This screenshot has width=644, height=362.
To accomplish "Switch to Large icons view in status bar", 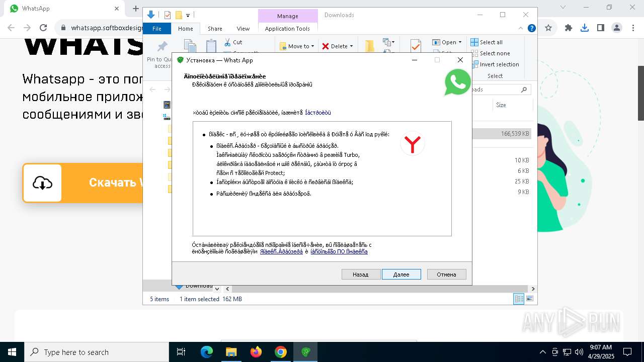I will point(529,299).
